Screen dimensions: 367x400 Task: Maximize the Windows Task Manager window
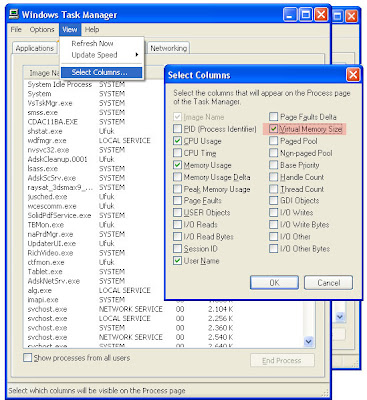click(305, 15)
